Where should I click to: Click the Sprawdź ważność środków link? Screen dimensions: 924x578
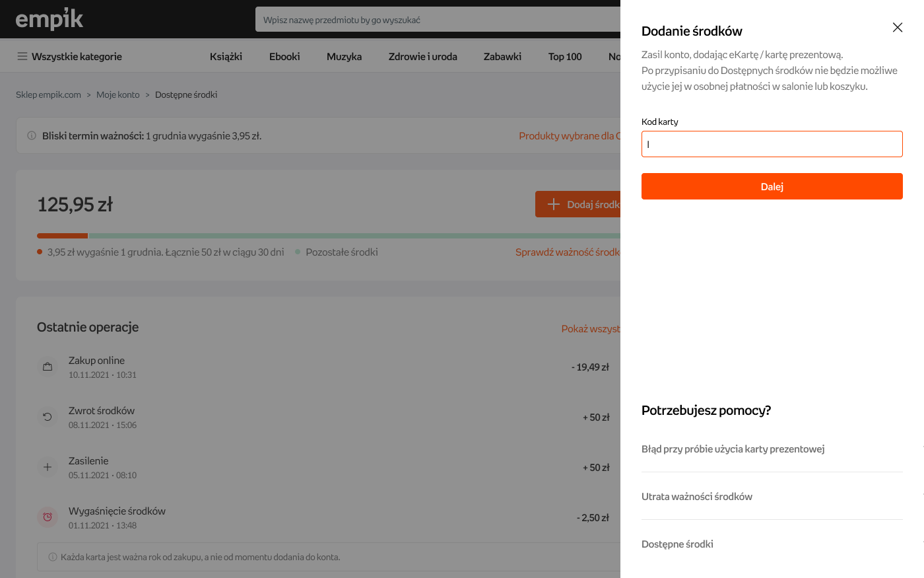568,252
